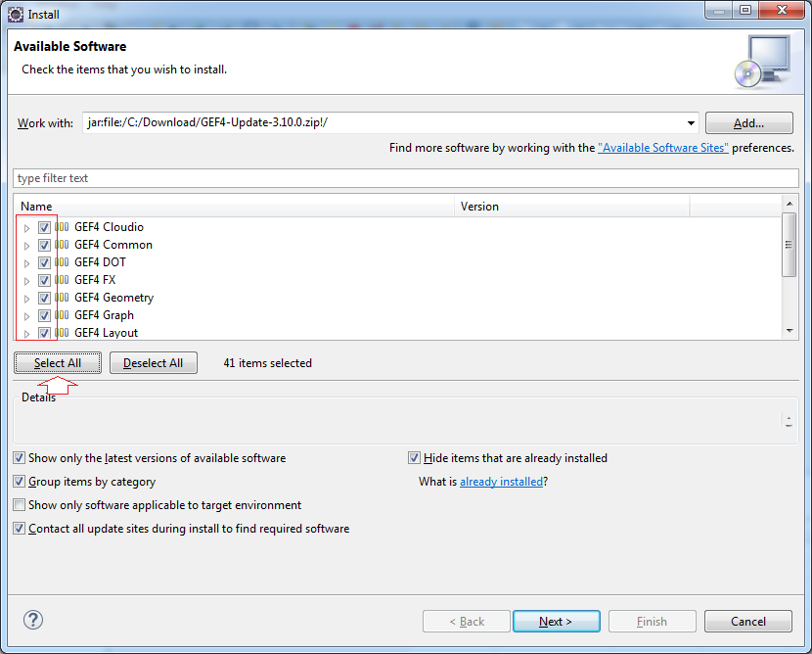Viewport: 812px width, 654px height.
Task: Open the Work with dropdown arrow
Action: pos(691,122)
